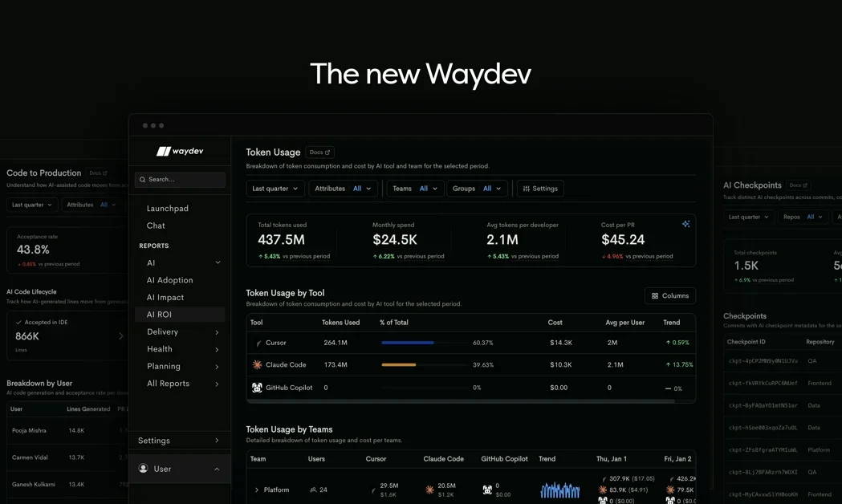Screen dimensions: 842x504
Task: Click Claude Code 13.75% trend value
Action: pyautogui.click(x=679, y=364)
